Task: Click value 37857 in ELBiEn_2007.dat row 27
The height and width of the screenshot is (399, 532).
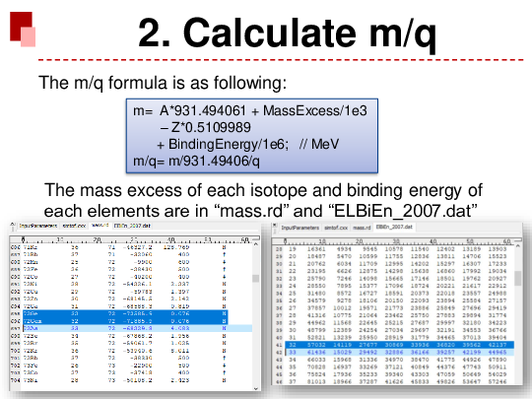Action: click(x=316, y=308)
